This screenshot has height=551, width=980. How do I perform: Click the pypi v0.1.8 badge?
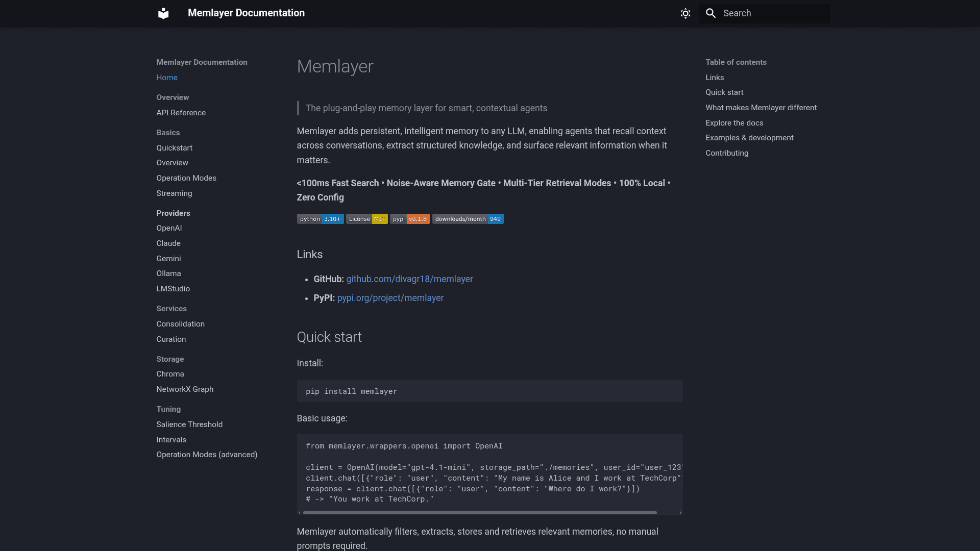click(410, 219)
